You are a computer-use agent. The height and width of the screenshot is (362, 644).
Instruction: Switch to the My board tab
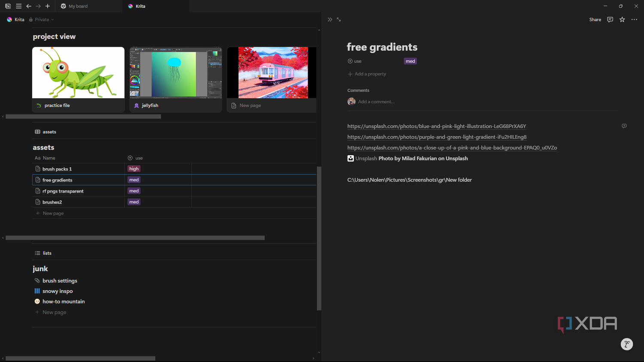point(89,6)
